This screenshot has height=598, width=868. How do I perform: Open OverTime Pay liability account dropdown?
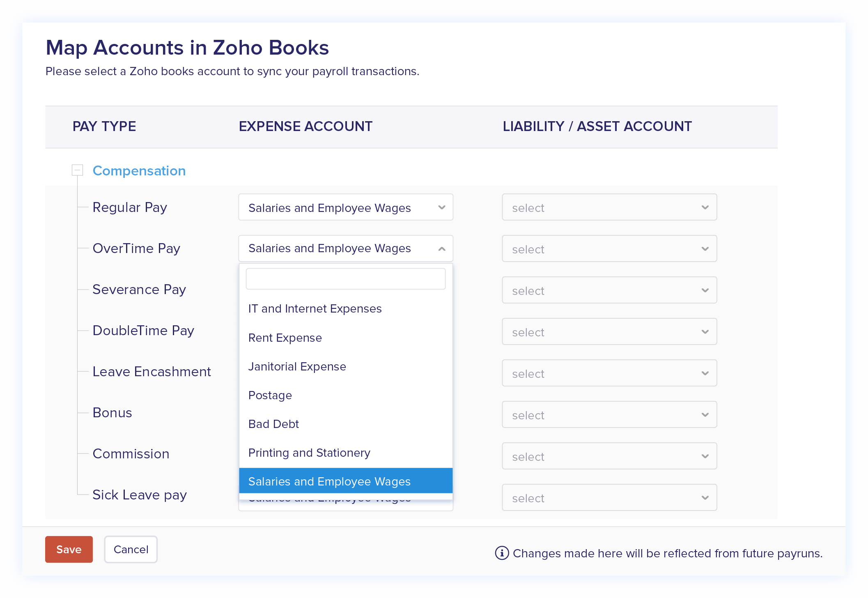pos(609,249)
